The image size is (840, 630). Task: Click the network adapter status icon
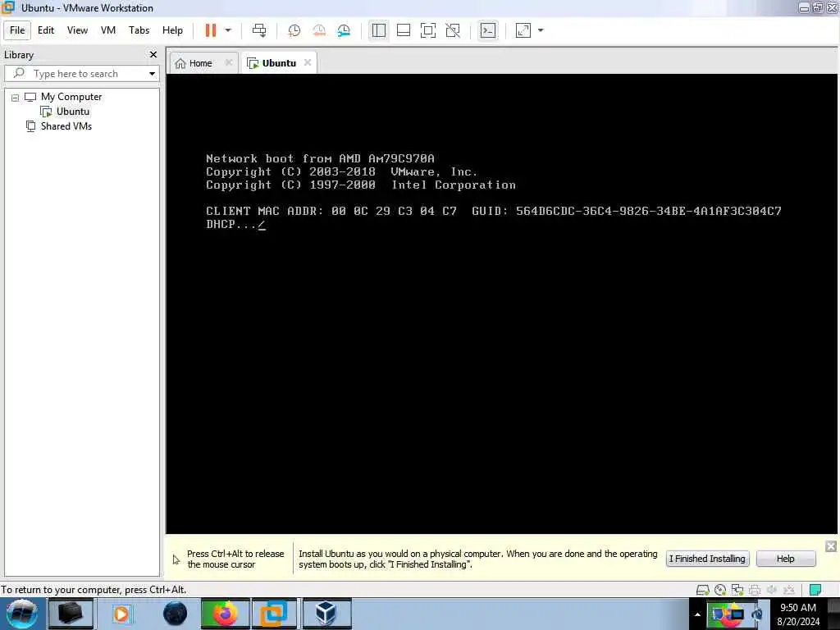[737, 590]
